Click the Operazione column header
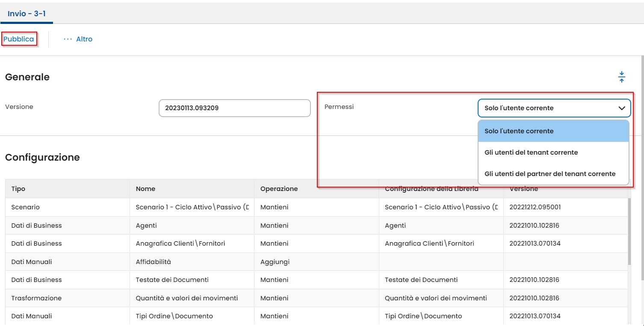The width and height of the screenshot is (644, 326). 279,189
